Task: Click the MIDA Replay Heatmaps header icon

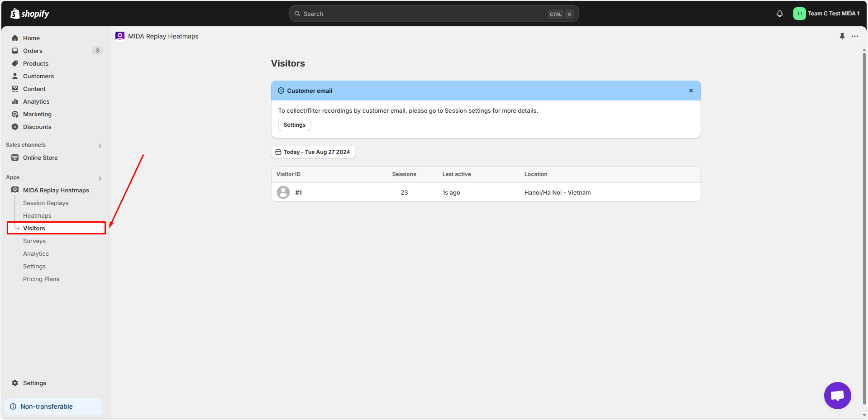Action: click(120, 36)
